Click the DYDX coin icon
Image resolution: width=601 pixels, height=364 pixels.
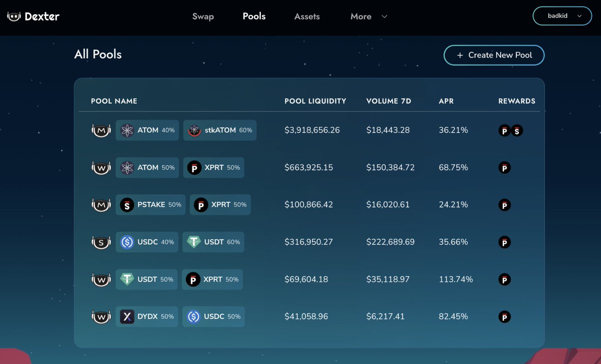(x=127, y=316)
